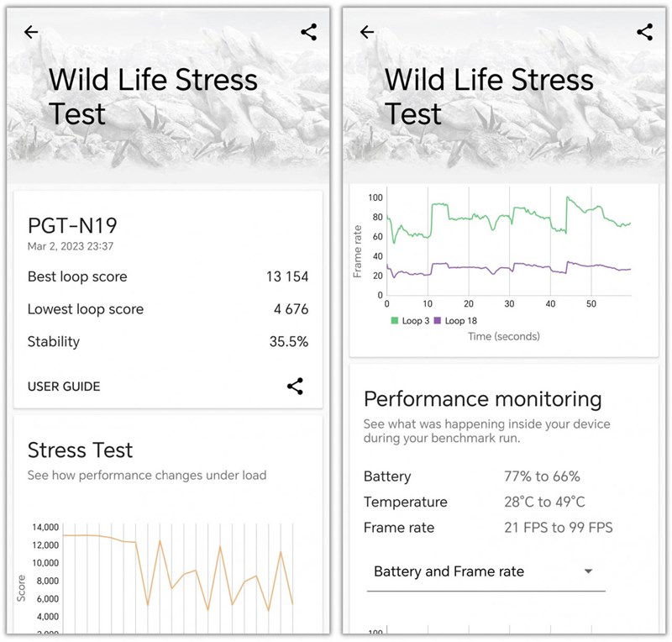This screenshot has height=642, width=672.
Task: Tap the Stress Test score chart
Action: [176, 576]
